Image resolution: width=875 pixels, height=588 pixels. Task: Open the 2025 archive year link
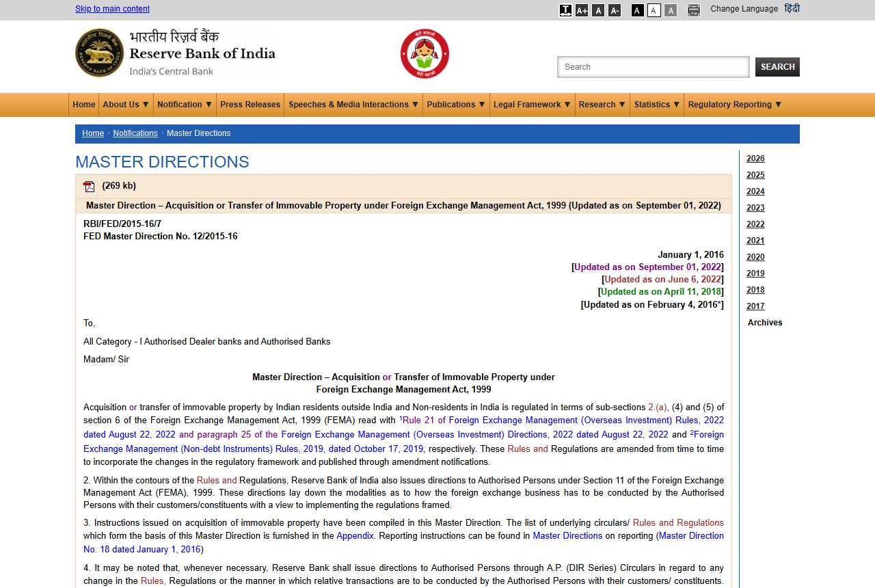755,175
